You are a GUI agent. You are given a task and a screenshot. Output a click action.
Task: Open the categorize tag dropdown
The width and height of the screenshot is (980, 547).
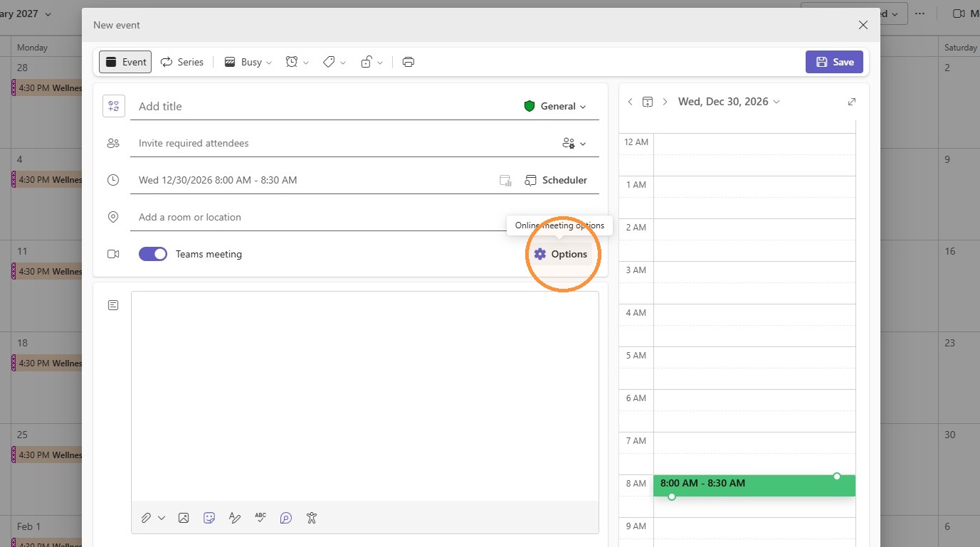[x=334, y=62]
